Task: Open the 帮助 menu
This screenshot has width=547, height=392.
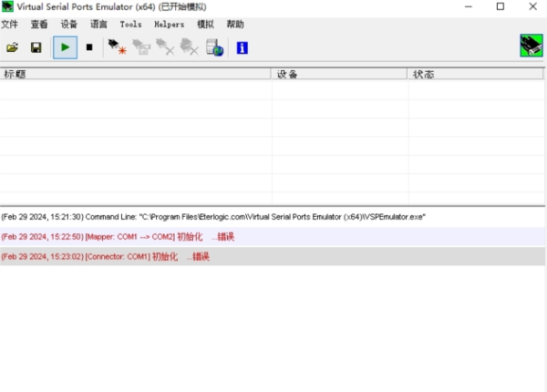Action: pyautogui.click(x=235, y=25)
